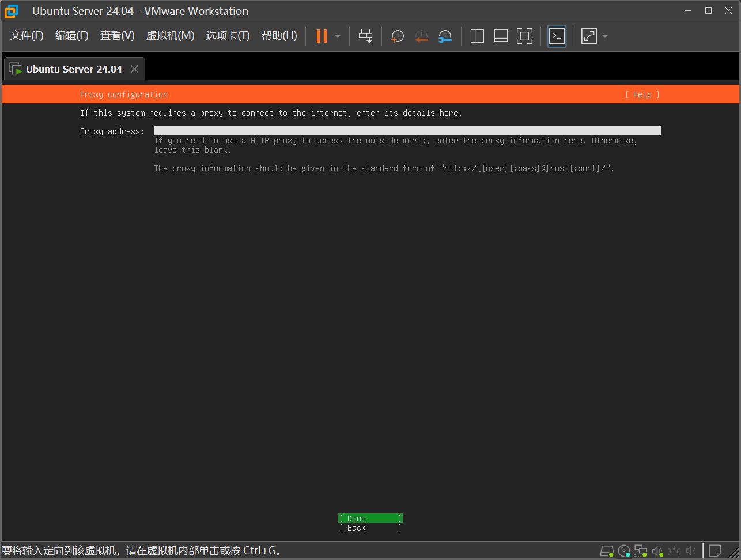Close the Ubuntu Server 24.04 tab
The width and height of the screenshot is (741, 560).
134,69
